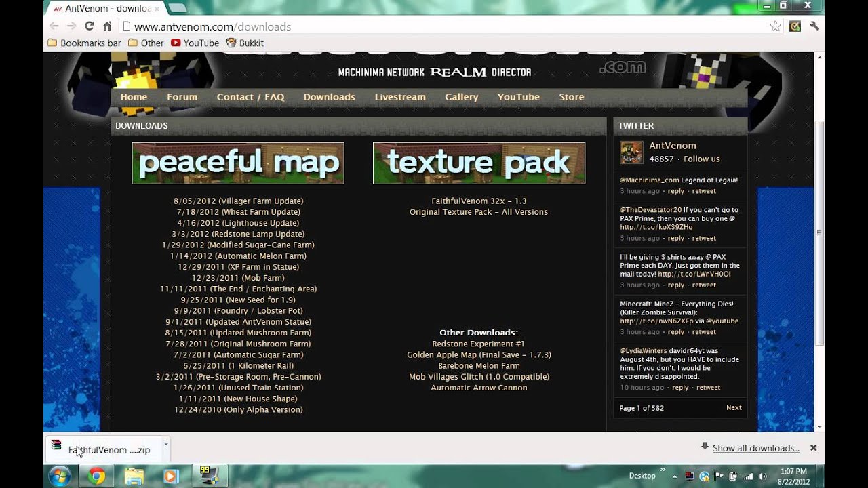Image resolution: width=868 pixels, height=488 pixels.
Task: Retweet the PAX Prime shirts giveaway tweet
Action: [x=705, y=285]
